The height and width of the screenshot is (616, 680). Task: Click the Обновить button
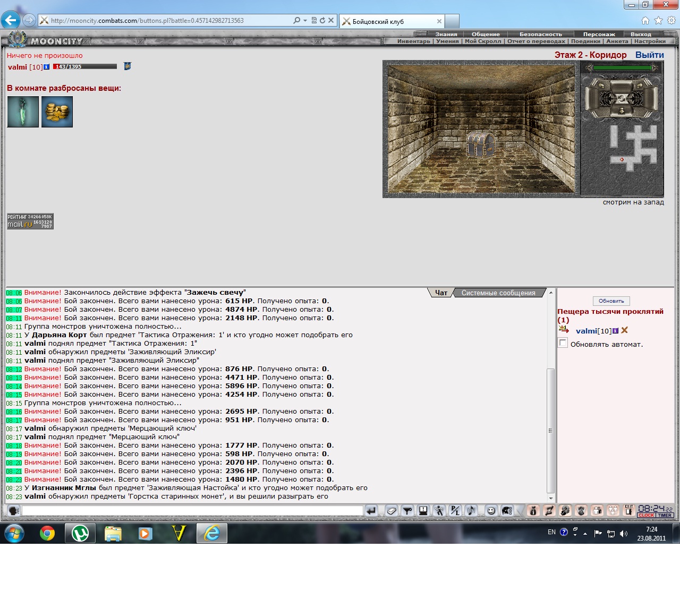[611, 301]
